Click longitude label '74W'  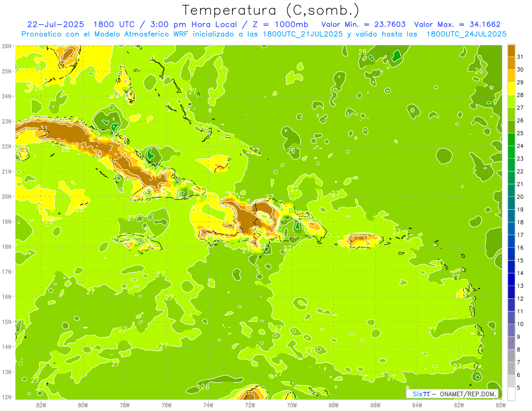(x=208, y=405)
